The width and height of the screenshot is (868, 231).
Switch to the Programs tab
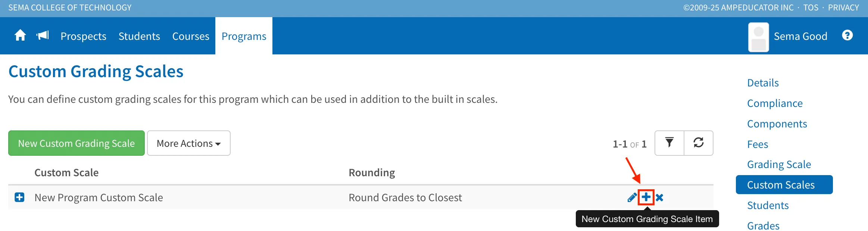pos(244,36)
